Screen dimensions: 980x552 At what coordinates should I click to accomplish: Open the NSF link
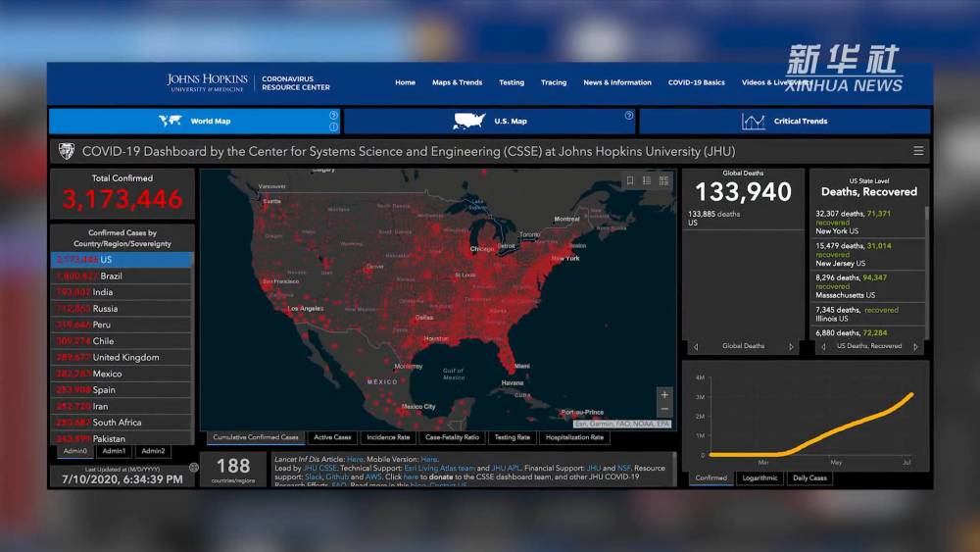click(623, 468)
